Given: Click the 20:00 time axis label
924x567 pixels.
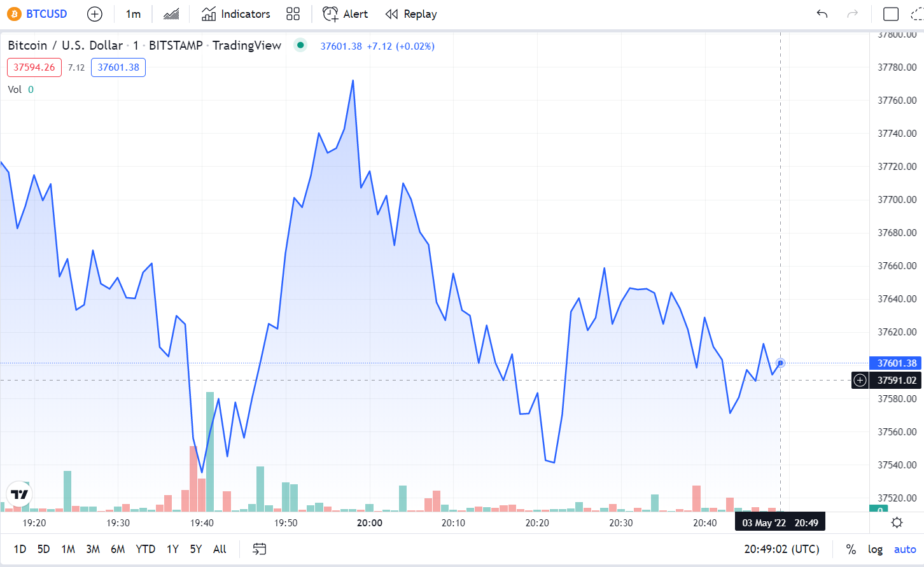Looking at the screenshot, I should coord(370,523).
